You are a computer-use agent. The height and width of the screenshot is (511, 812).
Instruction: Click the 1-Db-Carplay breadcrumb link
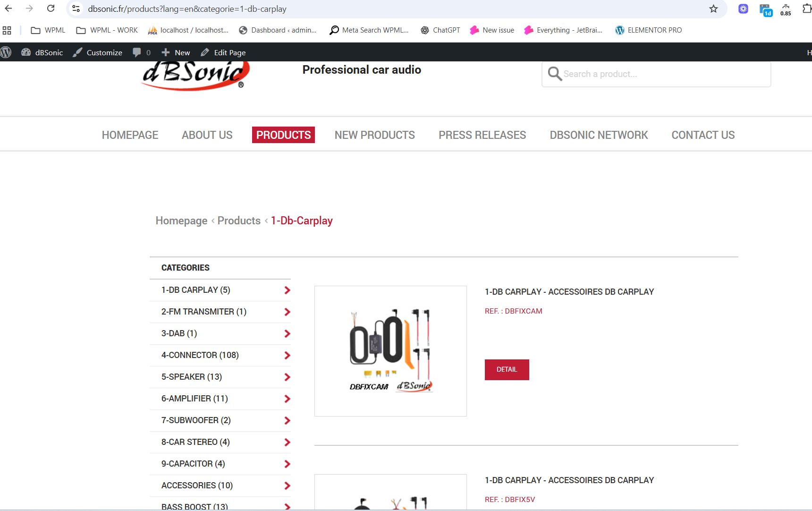[x=302, y=221]
